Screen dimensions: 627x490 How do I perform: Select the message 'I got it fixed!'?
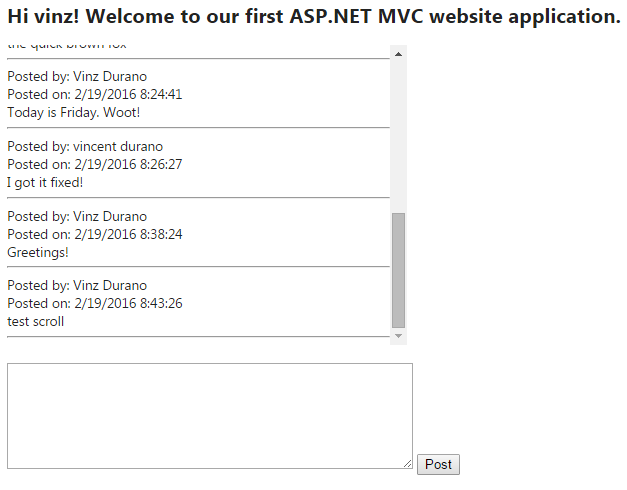pyautogui.click(x=45, y=182)
